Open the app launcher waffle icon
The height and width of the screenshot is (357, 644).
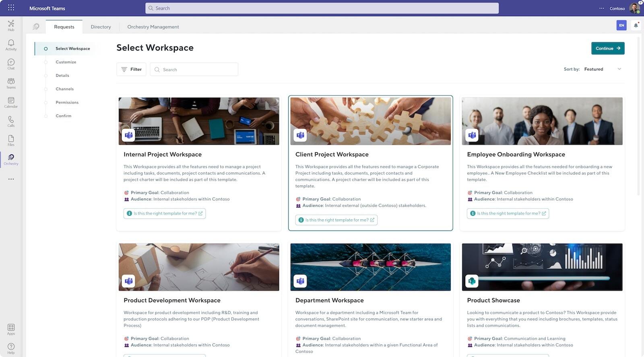pyautogui.click(x=11, y=8)
